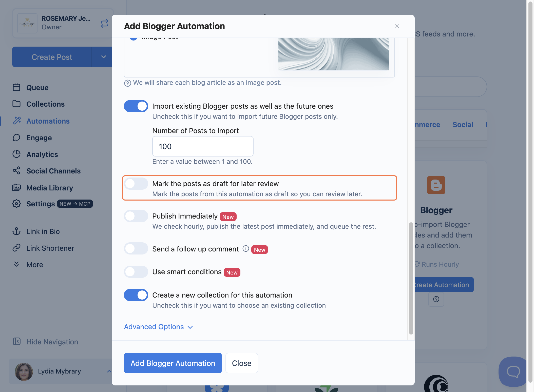Click the Engage speech bubble icon
The height and width of the screenshot is (392, 534).
16,138
